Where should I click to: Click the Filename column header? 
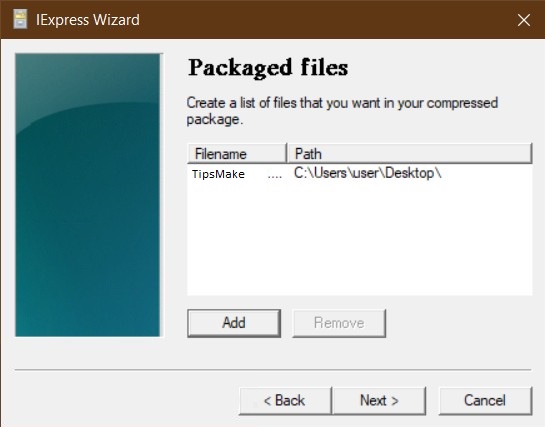[x=237, y=153]
